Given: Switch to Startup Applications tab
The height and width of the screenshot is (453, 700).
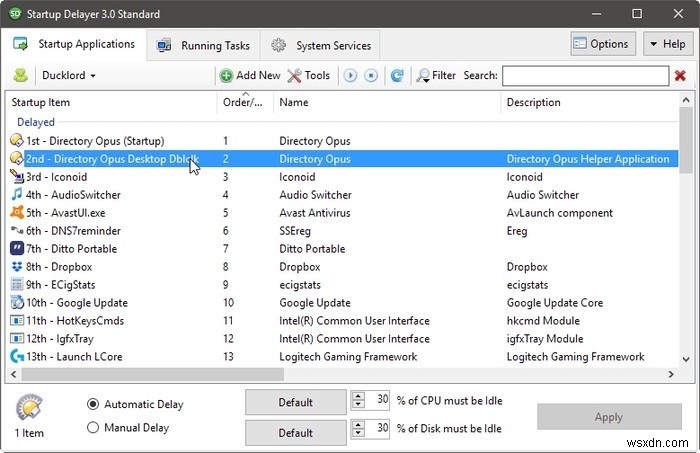Looking at the screenshot, I should [x=74, y=44].
